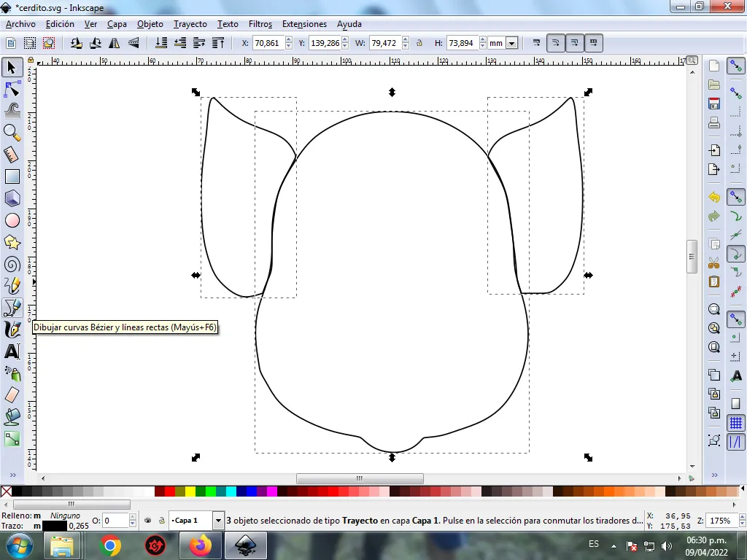Increase the zoom percentage spinner
The width and height of the screenshot is (747, 560).
coord(742,517)
